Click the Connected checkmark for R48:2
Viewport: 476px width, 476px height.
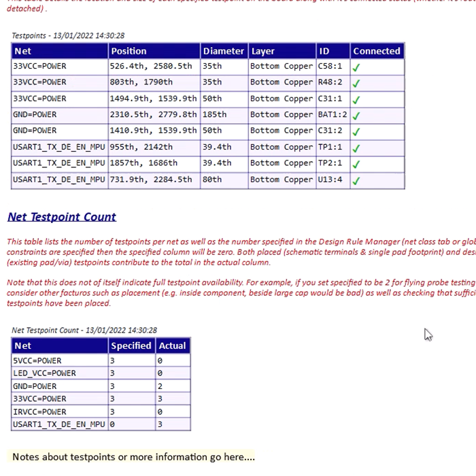click(356, 83)
